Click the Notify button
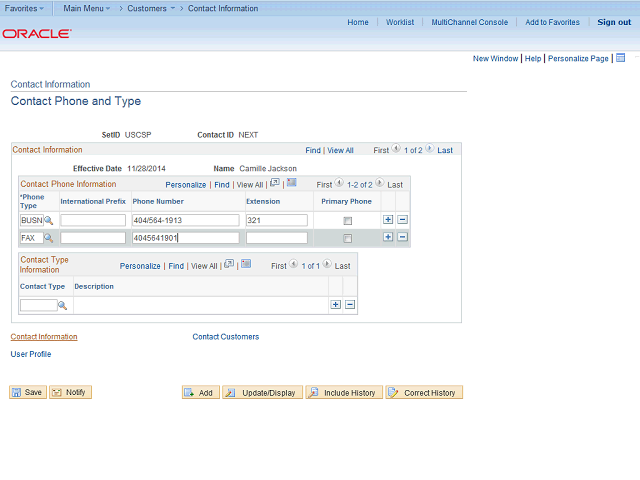This screenshot has height=480, width=640. [70, 392]
